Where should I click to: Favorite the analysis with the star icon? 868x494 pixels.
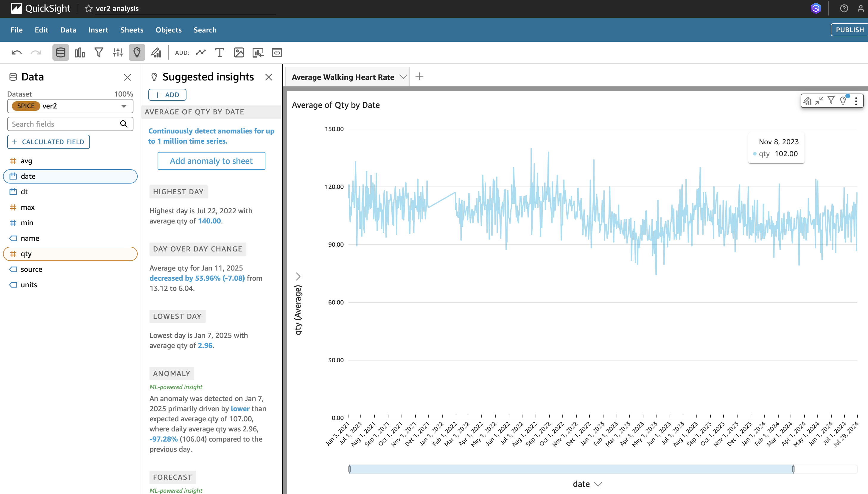pyautogui.click(x=88, y=8)
